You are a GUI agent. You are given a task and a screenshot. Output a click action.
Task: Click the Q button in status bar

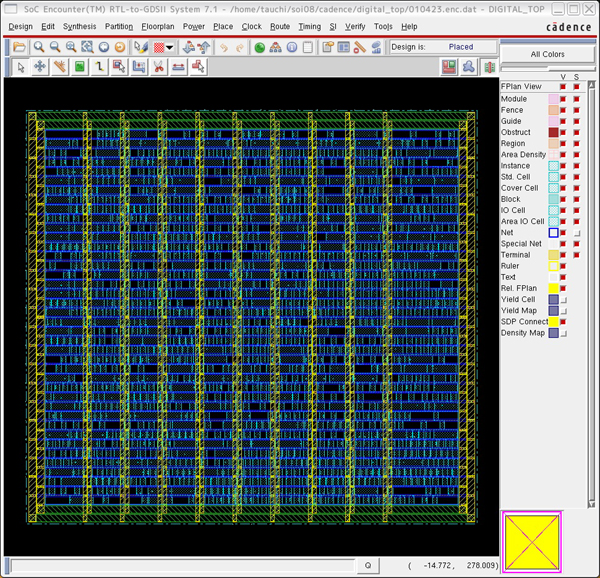click(x=367, y=566)
